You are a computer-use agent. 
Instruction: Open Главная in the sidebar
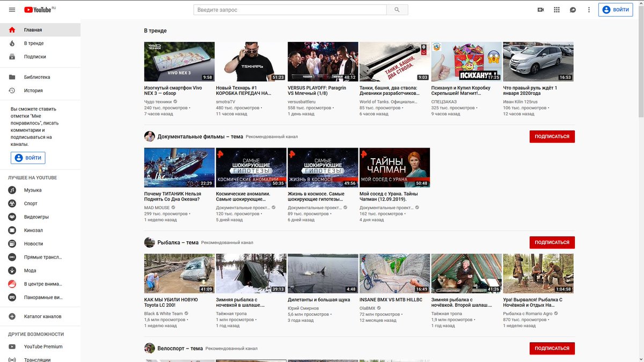click(40, 30)
